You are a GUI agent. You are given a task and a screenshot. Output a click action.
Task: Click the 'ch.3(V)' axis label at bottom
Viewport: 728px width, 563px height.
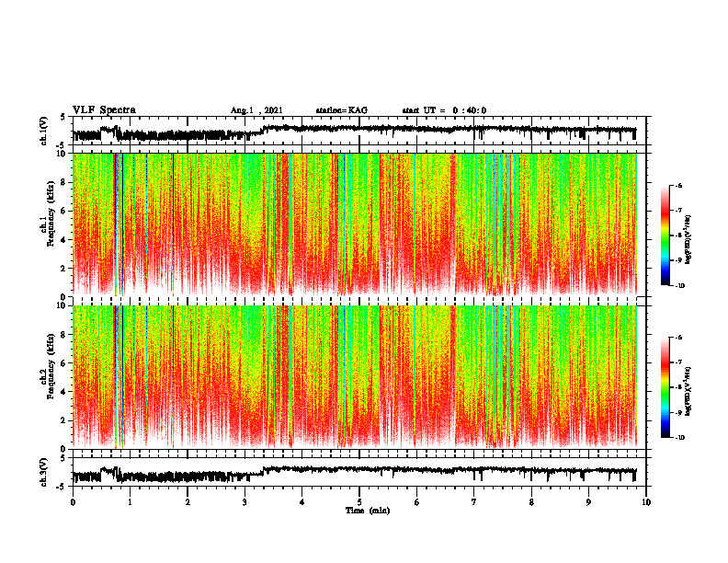[x=44, y=472]
